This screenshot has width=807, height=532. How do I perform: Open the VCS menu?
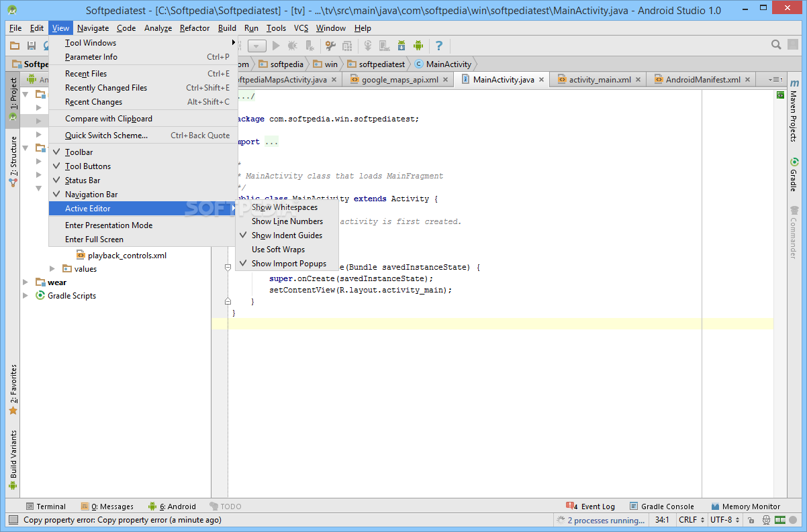(x=301, y=28)
